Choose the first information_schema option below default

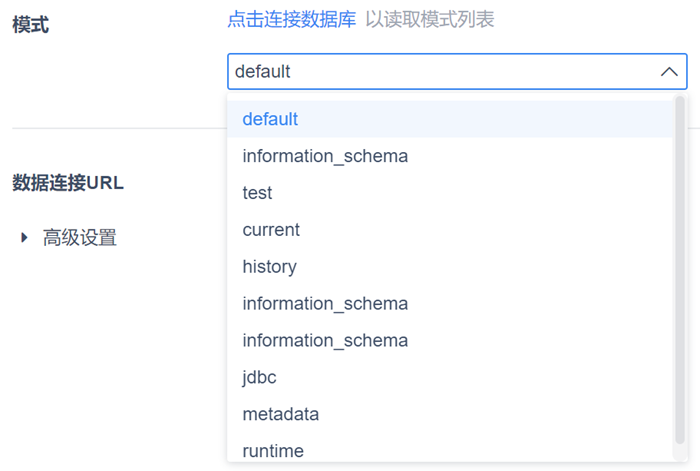[325, 156]
